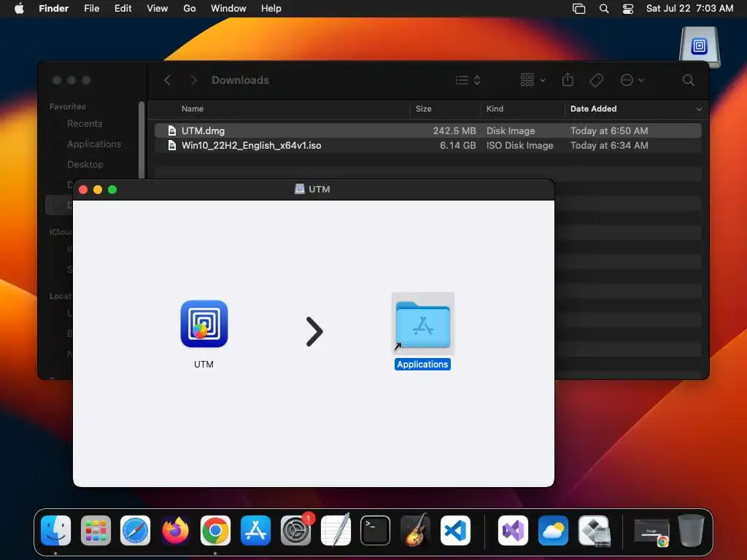Screen dimensions: 747x560
Task: Open Control Center in the menu bar
Action: tap(628, 9)
